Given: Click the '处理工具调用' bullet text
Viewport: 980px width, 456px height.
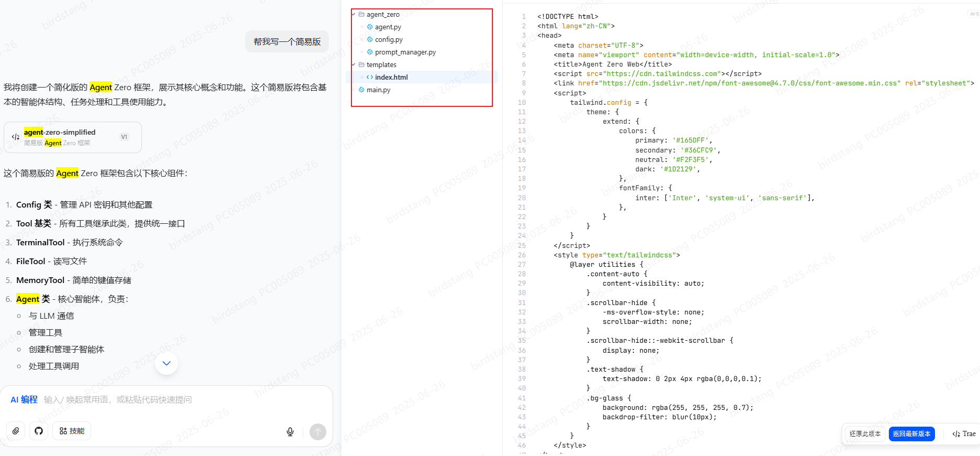Looking at the screenshot, I should [54, 366].
